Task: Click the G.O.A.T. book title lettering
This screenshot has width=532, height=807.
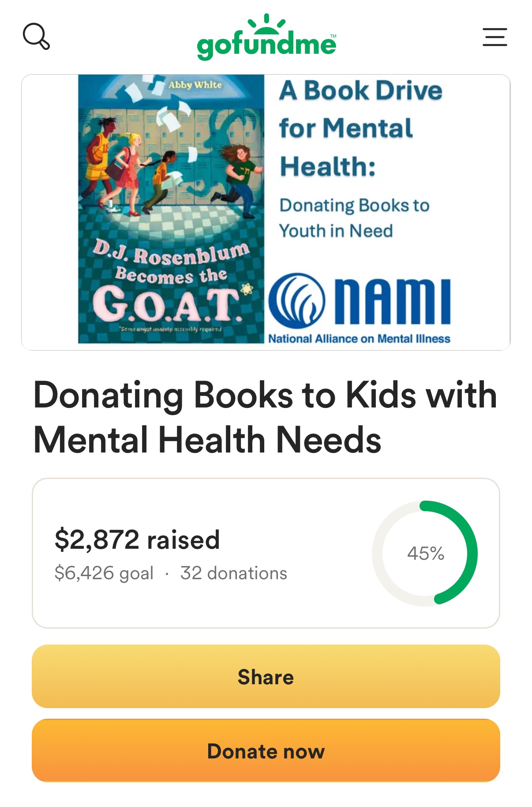Action: (x=167, y=305)
